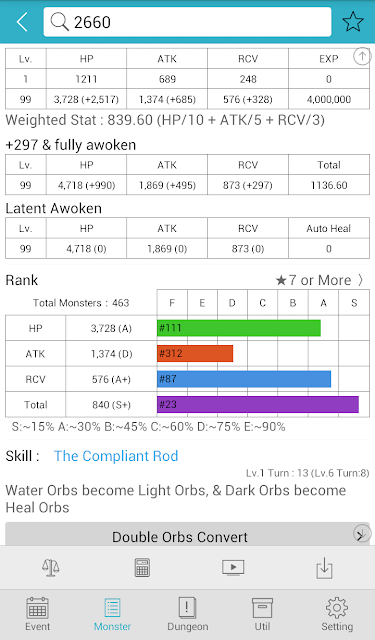
Task: Open The Compliant Rod skill link
Action: (116, 456)
